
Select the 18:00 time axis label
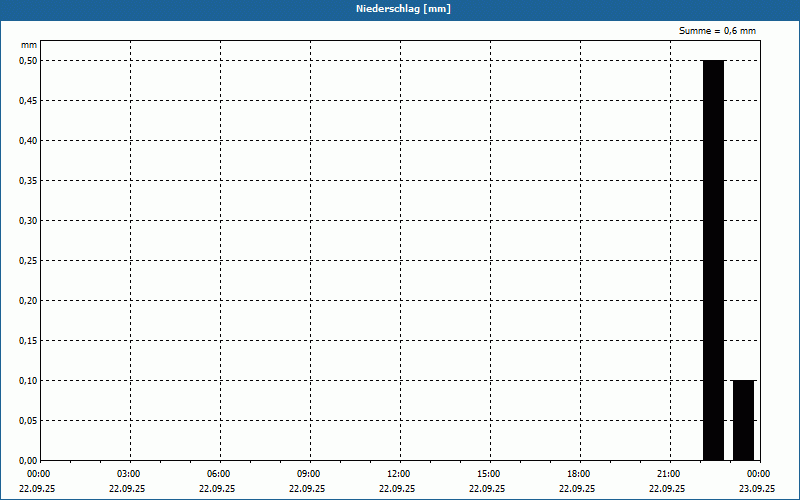coord(578,474)
